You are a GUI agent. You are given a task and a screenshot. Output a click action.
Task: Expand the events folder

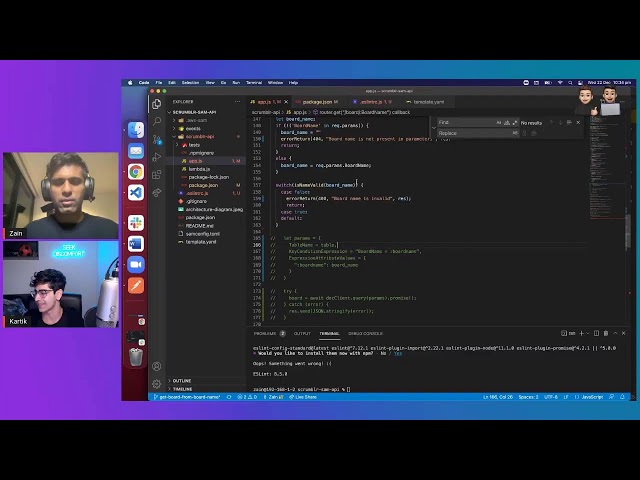(x=174, y=129)
